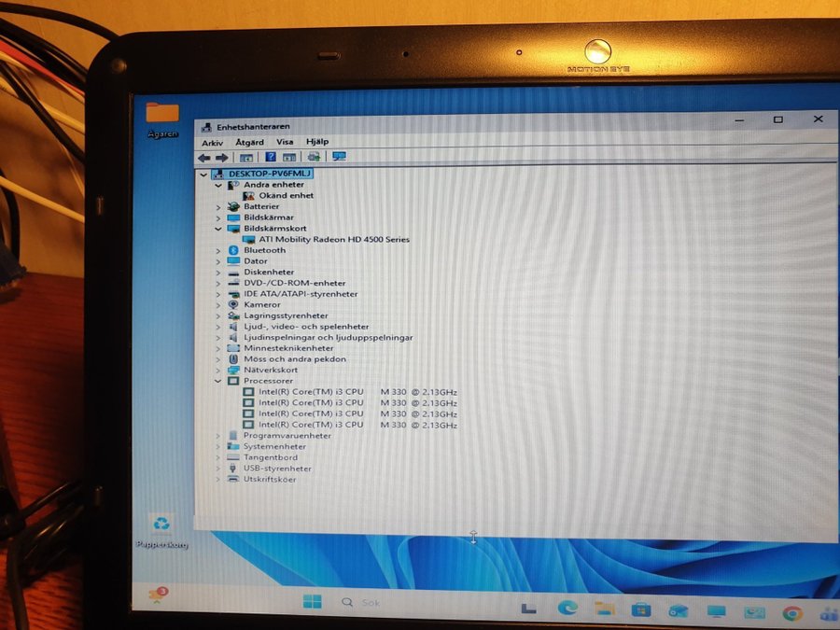Viewport: 840px width, 630px height.
Task: Expand the Nätverkskort category
Action: [218, 370]
